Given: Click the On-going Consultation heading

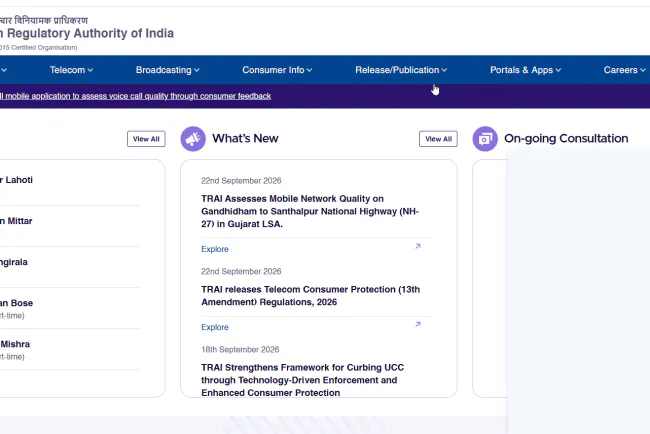Looking at the screenshot, I should [x=566, y=138].
